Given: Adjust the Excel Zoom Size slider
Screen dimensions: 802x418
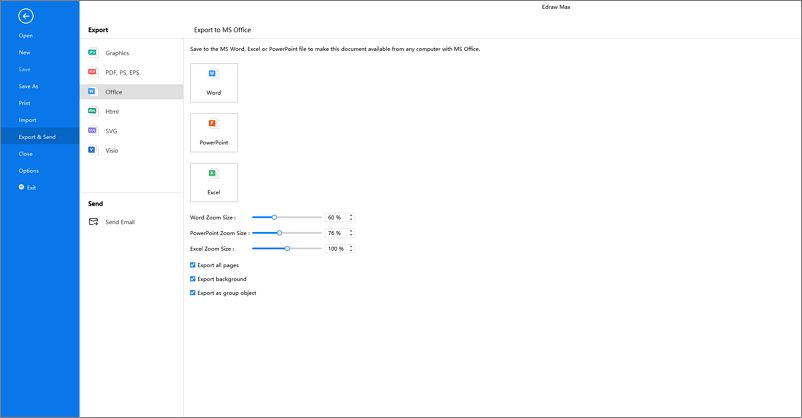Looking at the screenshot, I should (287, 248).
